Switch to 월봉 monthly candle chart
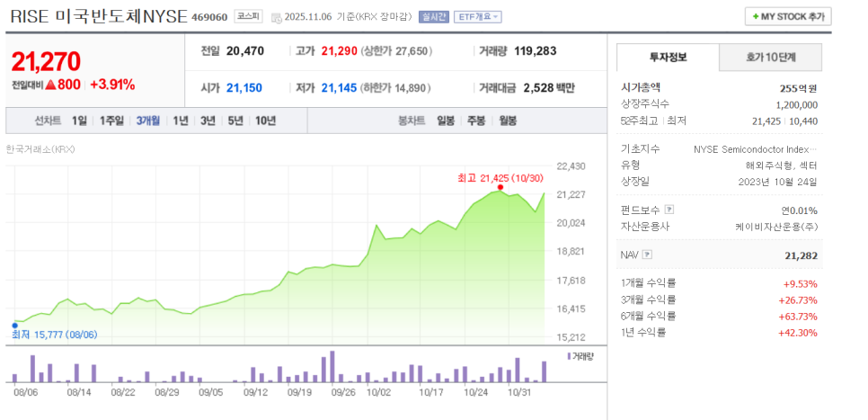Screen dimensions: 868x420 tap(508, 121)
